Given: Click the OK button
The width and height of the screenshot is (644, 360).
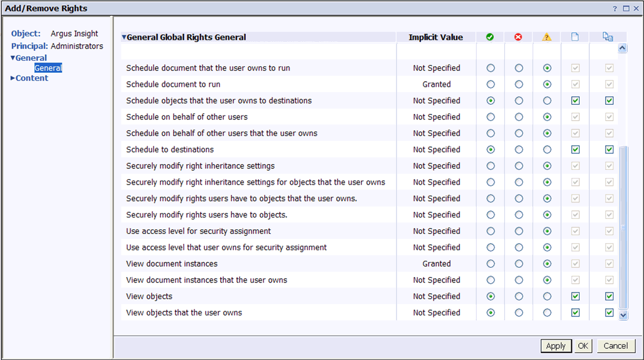Looking at the screenshot, I should click(583, 346).
